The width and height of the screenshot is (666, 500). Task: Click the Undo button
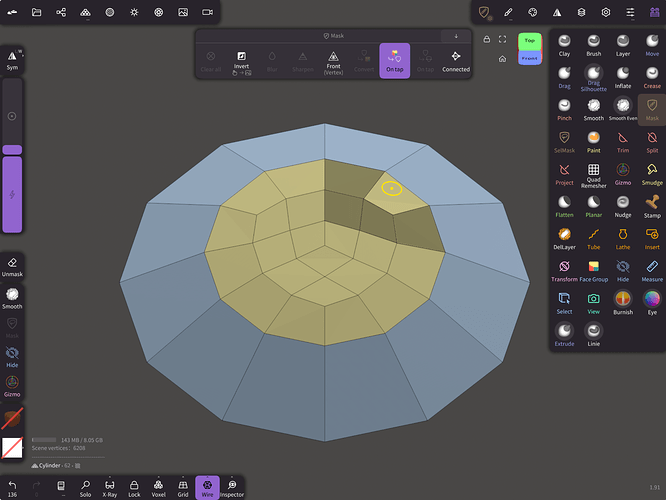coord(12,488)
